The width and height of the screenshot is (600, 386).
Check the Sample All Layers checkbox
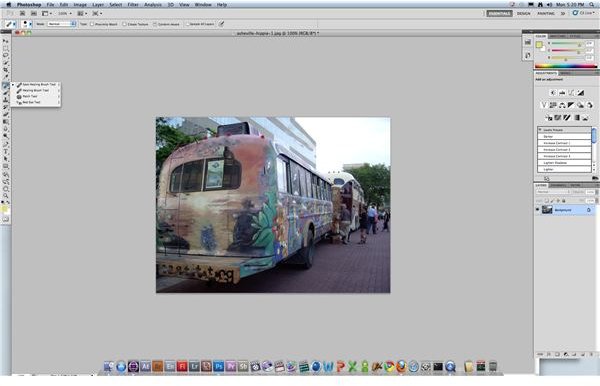pyautogui.click(x=188, y=24)
